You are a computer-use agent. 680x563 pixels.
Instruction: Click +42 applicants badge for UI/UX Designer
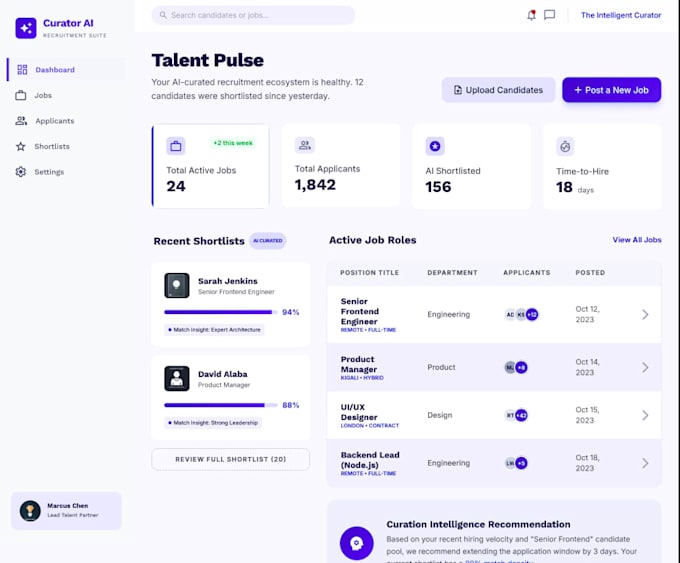[x=521, y=416]
